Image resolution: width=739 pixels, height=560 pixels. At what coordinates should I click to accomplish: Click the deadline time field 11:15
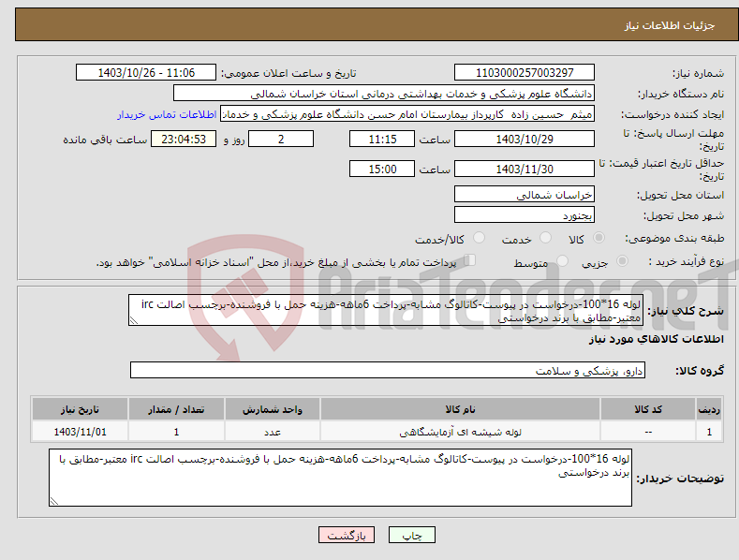click(382, 139)
